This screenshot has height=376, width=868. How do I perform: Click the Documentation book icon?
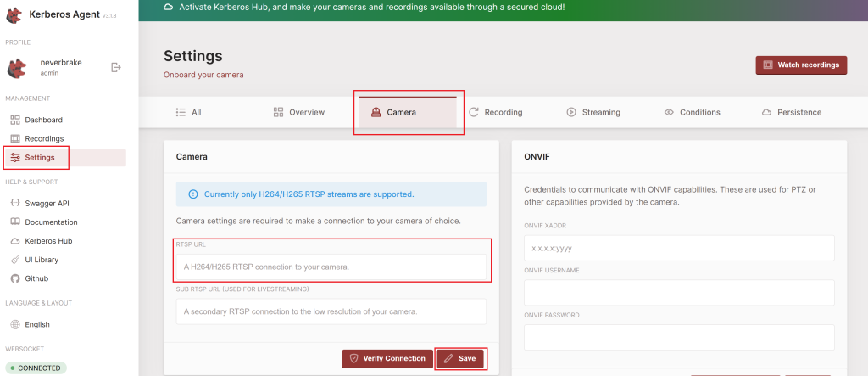coord(15,222)
